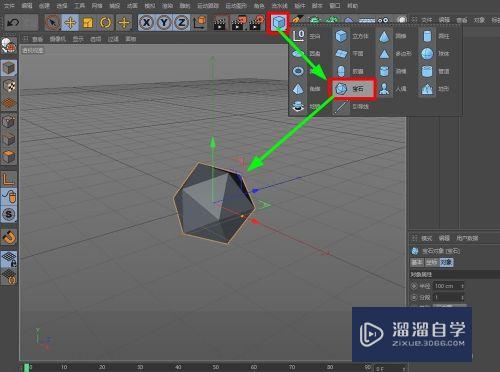Open User Data menu in Attributes panel
This screenshot has width=500, height=372.
tap(467, 238)
